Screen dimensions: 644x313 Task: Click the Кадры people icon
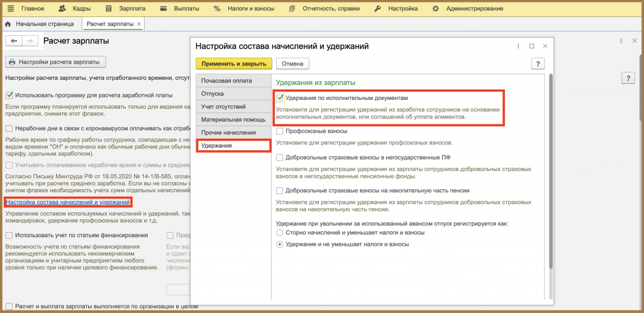pyautogui.click(x=62, y=8)
